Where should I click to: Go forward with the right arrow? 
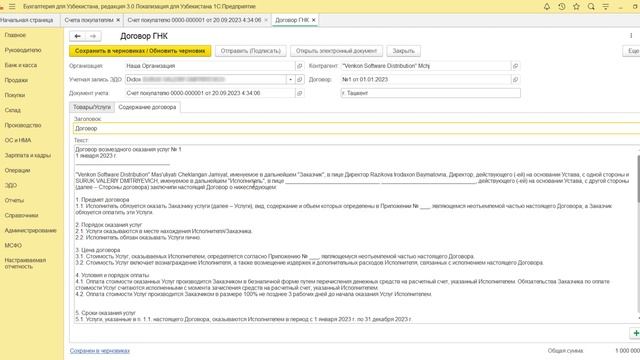[x=93, y=36]
